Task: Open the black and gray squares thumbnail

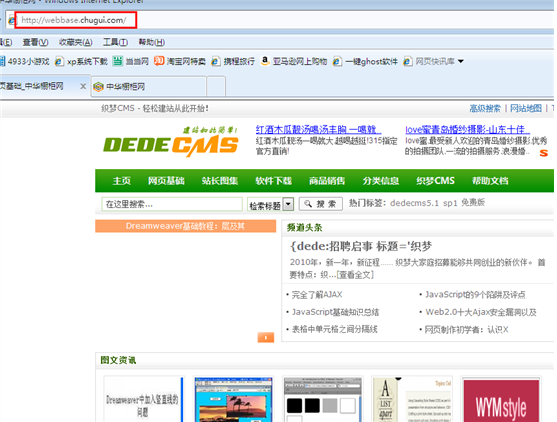Action: pos(323,399)
